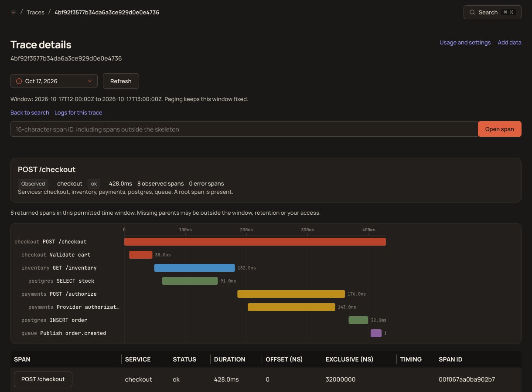
Task: Click the postgres SELECT stock row label
Action: pyautogui.click(x=61, y=281)
